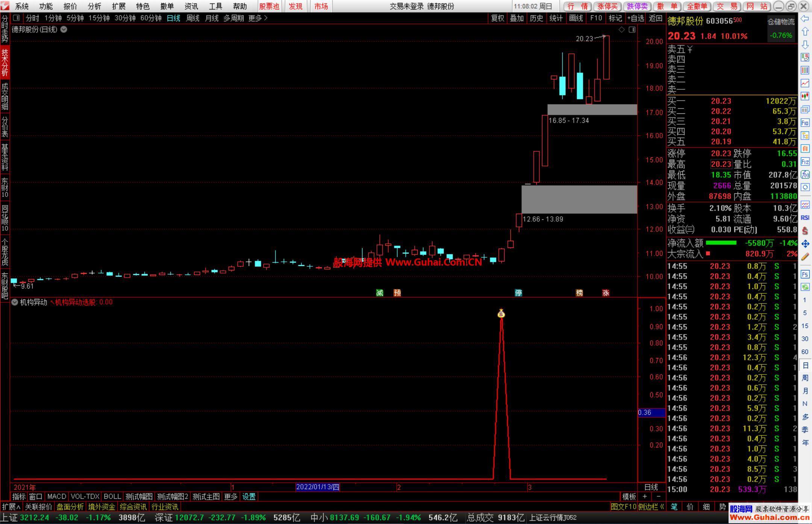
Task: Select 日 period in right sidebar
Action: (x=805, y=365)
